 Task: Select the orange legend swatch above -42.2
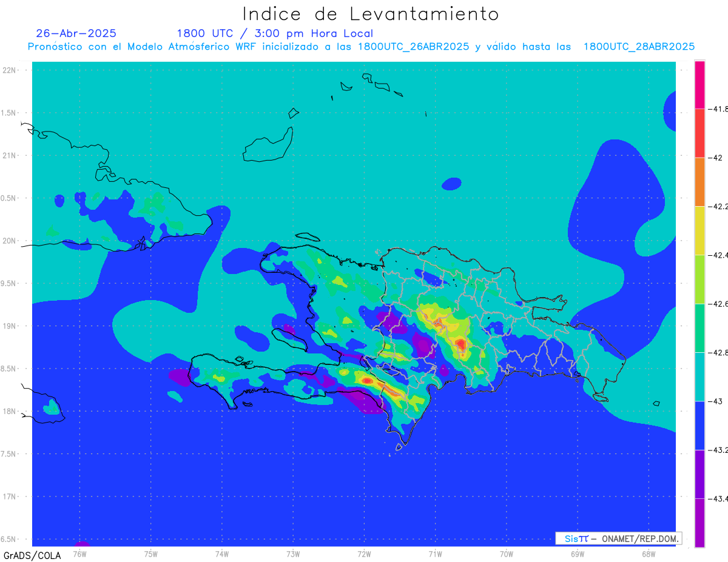tap(699, 182)
